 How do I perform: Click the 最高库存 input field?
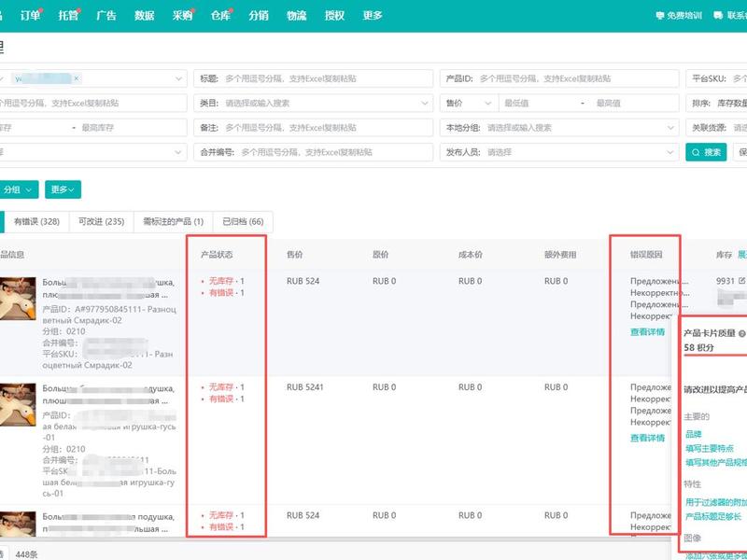pos(132,128)
